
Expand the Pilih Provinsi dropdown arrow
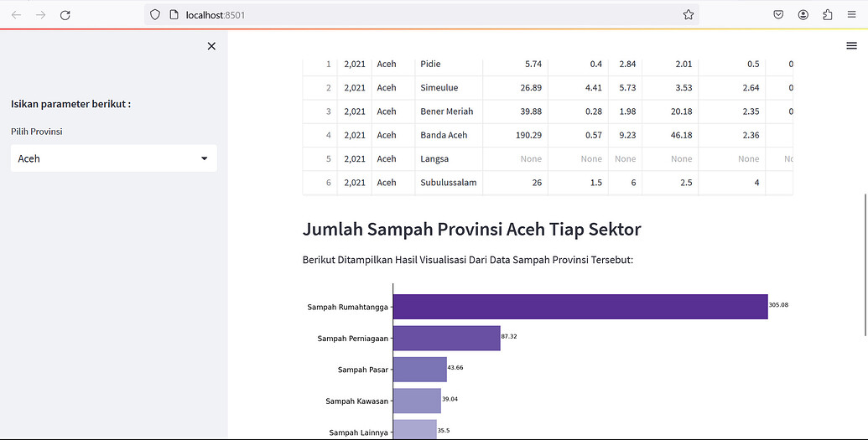coord(205,158)
